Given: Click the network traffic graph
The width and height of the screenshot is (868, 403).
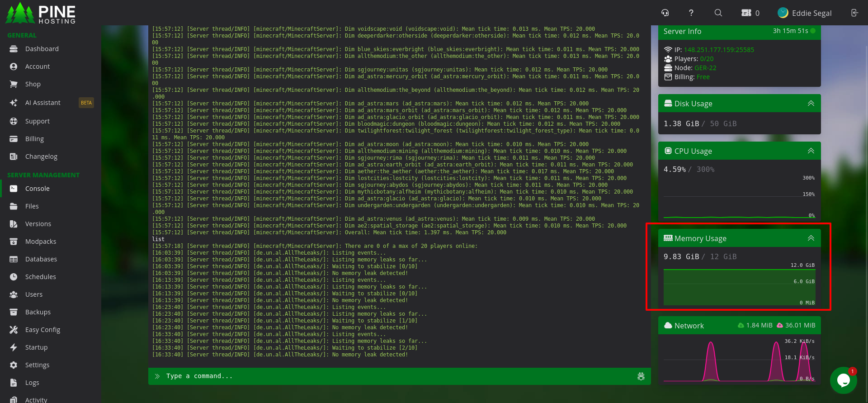Looking at the screenshot, I should (739, 360).
